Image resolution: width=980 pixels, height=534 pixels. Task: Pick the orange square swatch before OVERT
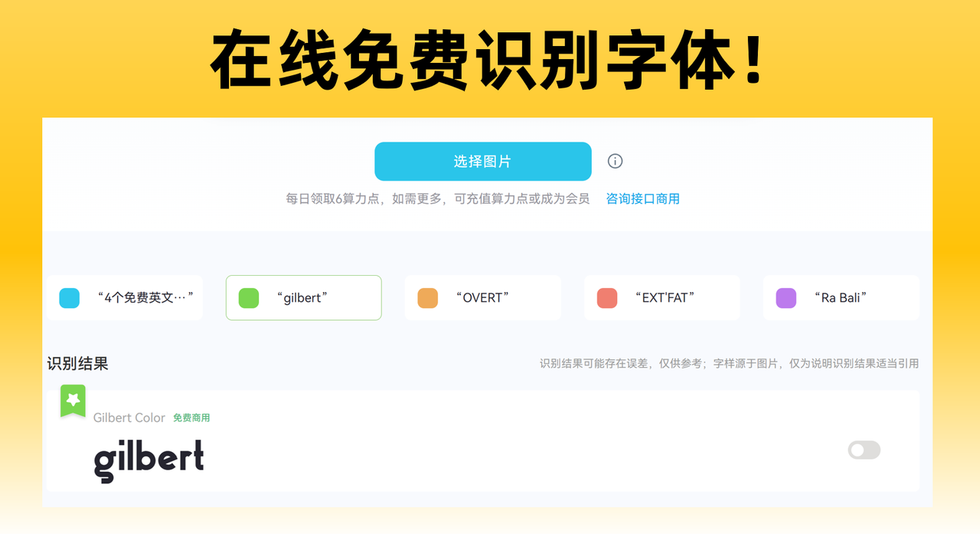point(427,298)
